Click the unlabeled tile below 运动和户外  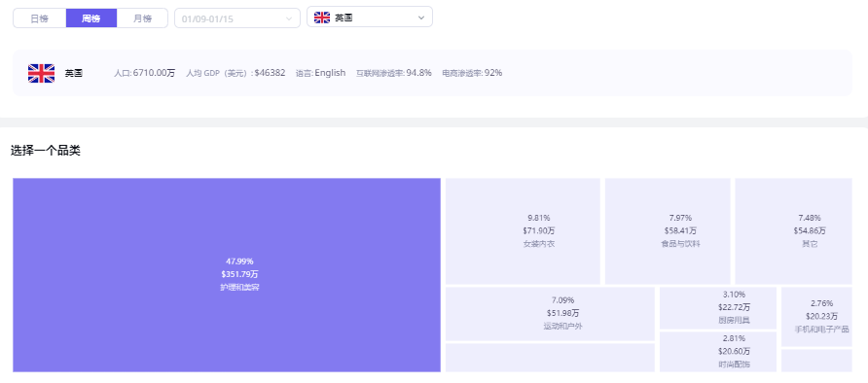tap(550, 358)
